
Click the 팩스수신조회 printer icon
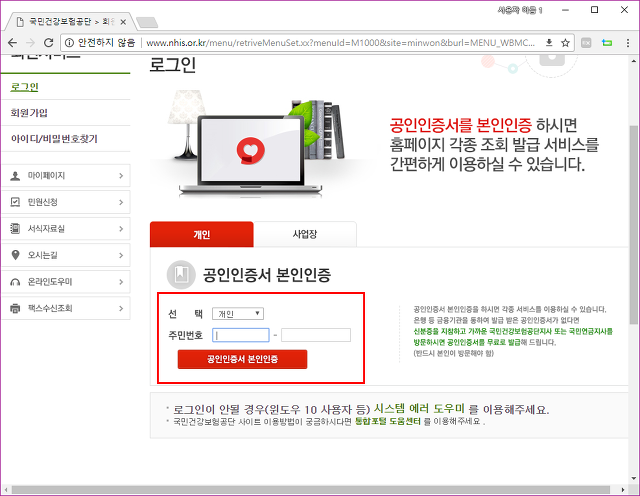pyautogui.click(x=15, y=308)
